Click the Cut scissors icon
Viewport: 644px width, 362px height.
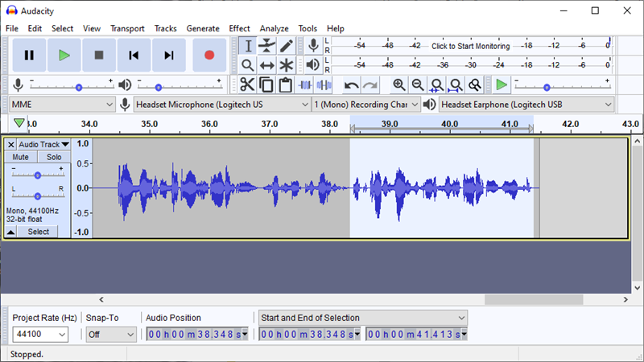(x=247, y=85)
